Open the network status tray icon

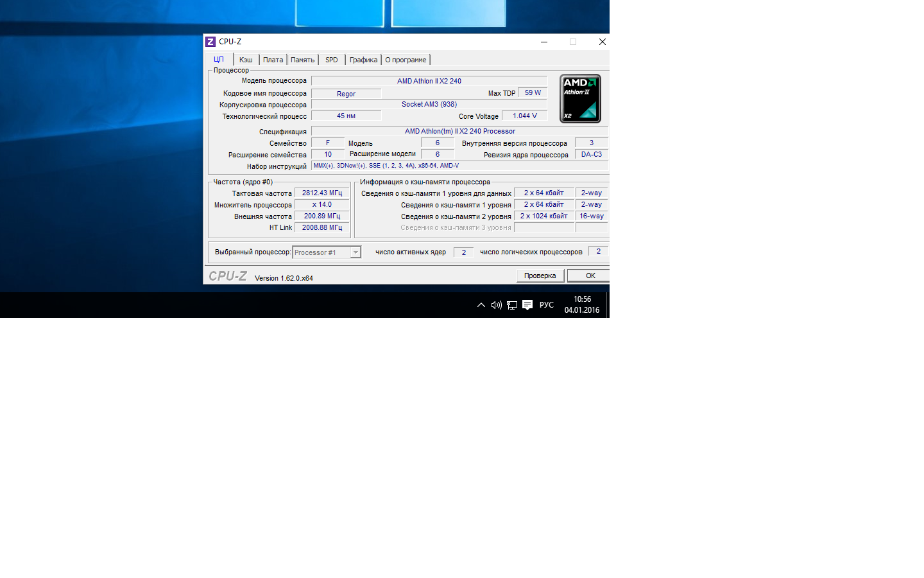[x=512, y=305]
